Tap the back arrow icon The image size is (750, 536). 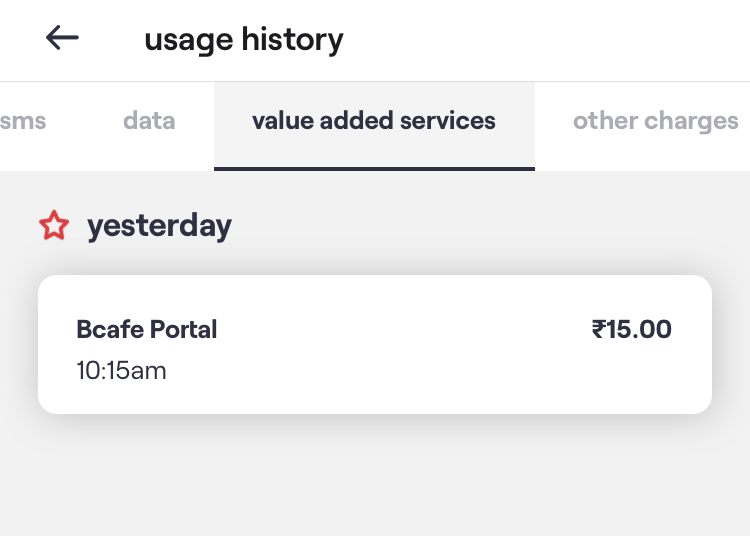coord(62,39)
